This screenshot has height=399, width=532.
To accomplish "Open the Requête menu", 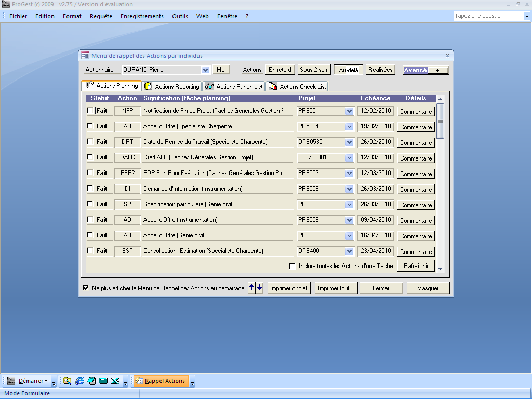I will click(101, 16).
